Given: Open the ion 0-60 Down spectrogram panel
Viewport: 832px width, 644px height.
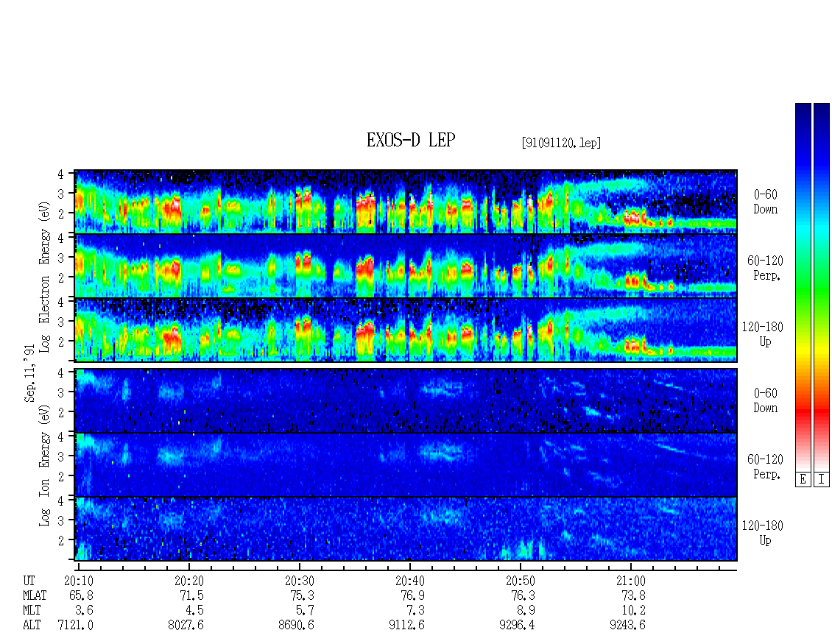Looking at the screenshot, I should tap(406, 400).
